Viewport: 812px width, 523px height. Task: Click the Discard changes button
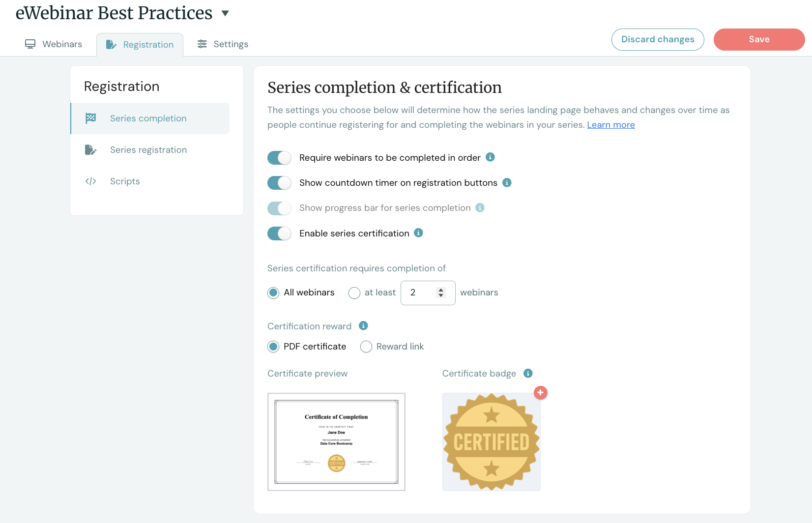tap(658, 39)
